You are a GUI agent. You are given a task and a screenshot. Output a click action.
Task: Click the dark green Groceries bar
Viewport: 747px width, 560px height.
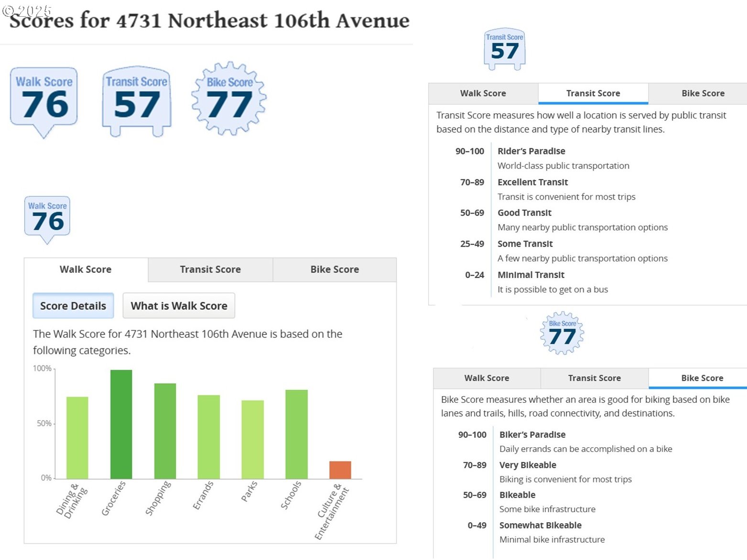point(121,424)
